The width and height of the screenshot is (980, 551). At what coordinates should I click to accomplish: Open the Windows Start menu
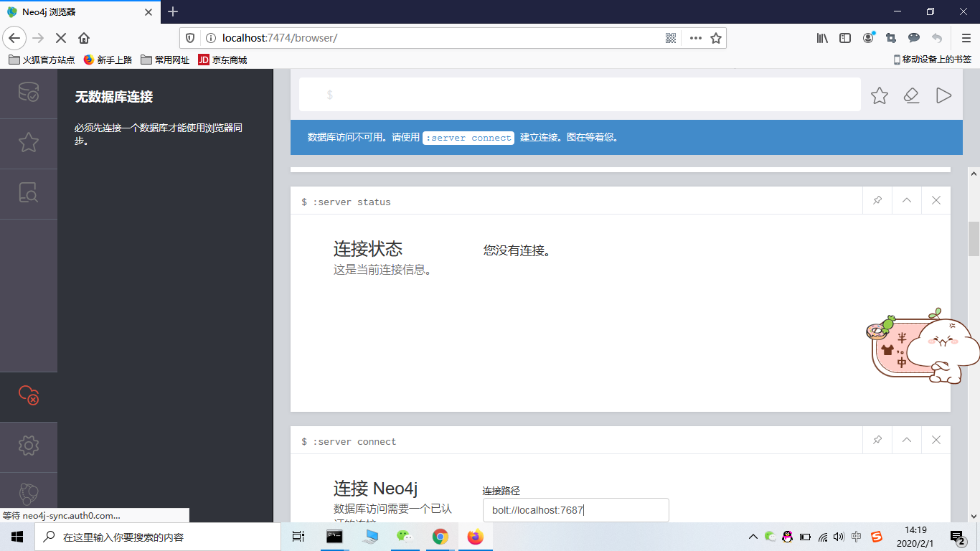click(17, 537)
